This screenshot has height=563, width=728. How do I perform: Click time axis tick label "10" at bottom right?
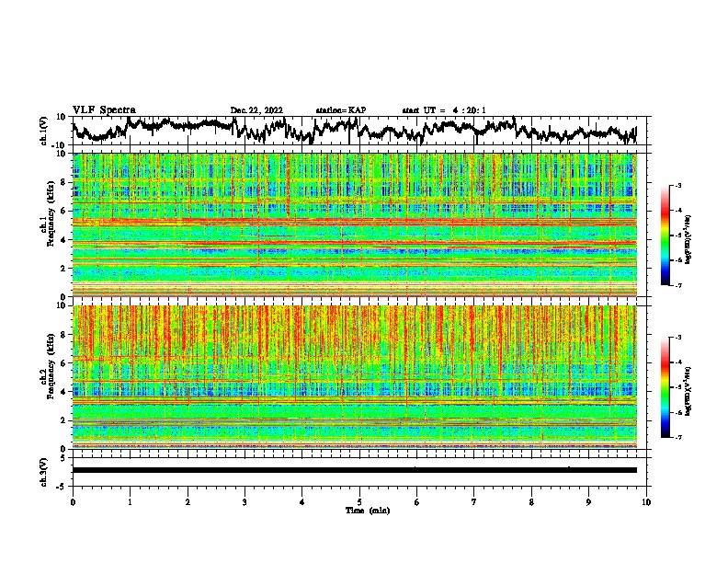point(646,502)
